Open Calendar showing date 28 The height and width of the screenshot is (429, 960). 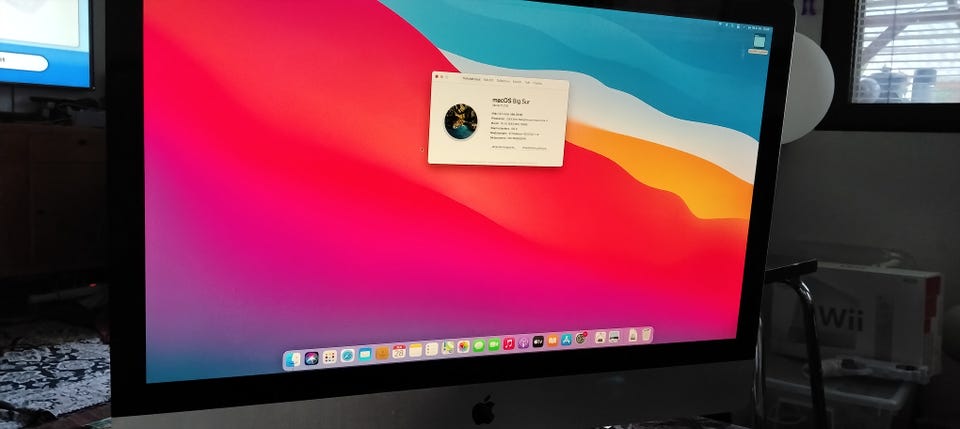[399, 352]
